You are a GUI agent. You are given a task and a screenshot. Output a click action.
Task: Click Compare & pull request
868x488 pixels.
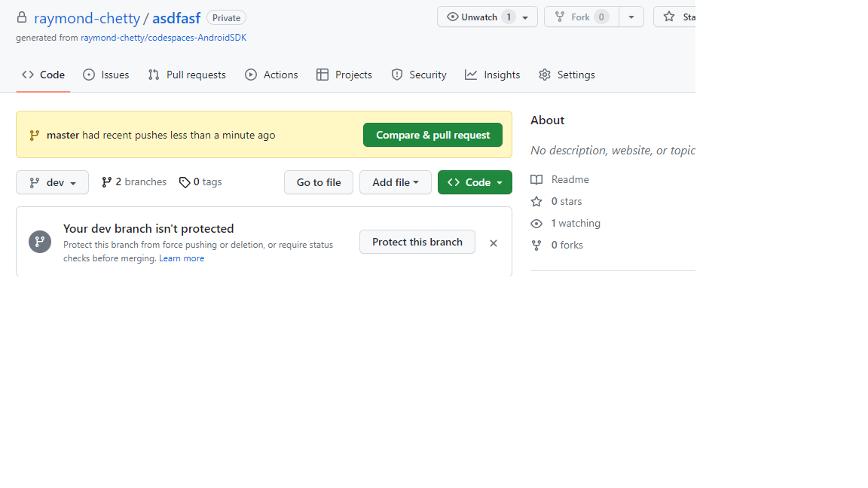pyautogui.click(x=432, y=134)
